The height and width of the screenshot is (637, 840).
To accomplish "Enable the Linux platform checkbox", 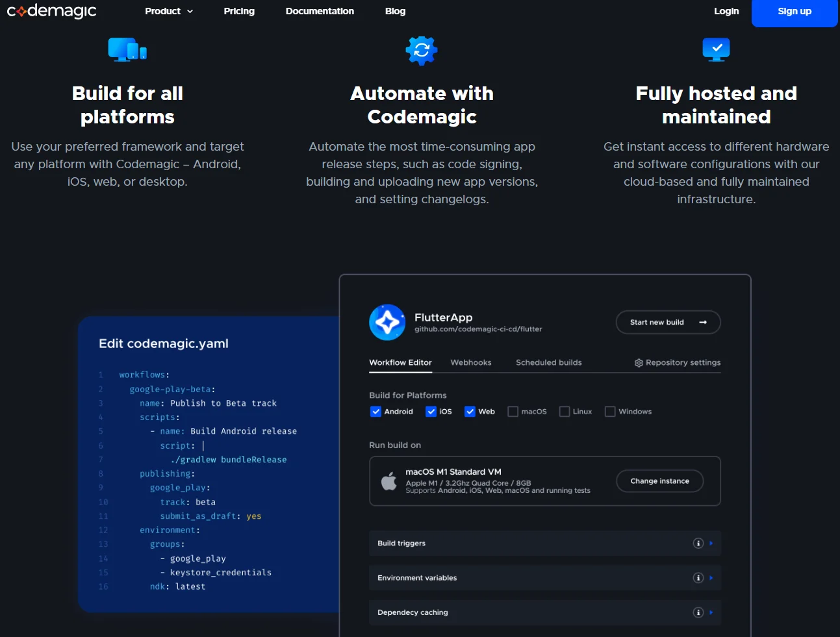I will [565, 412].
